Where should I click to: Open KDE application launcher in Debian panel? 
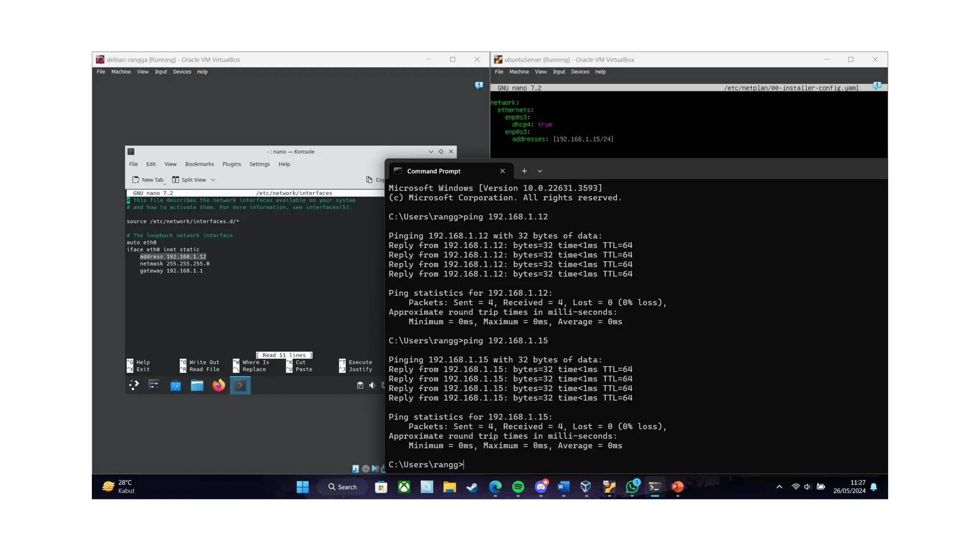click(134, 385)
